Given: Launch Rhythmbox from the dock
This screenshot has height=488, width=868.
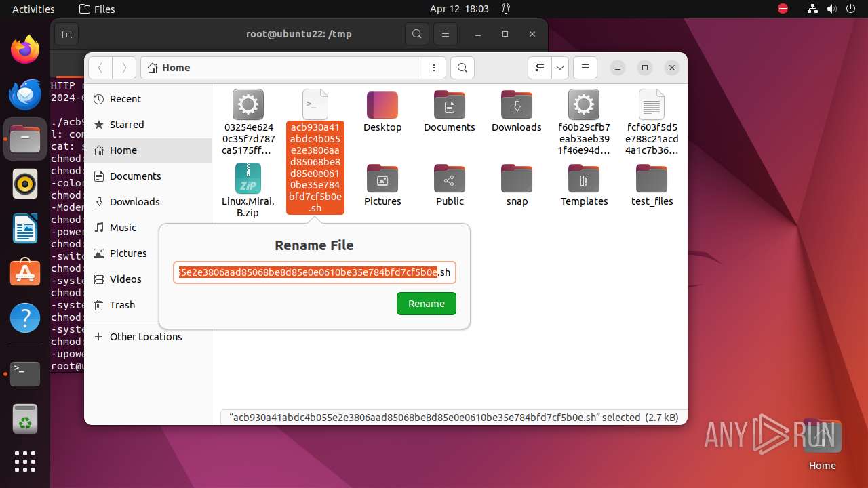Looking at the screenshot, I should click(25, 184).
